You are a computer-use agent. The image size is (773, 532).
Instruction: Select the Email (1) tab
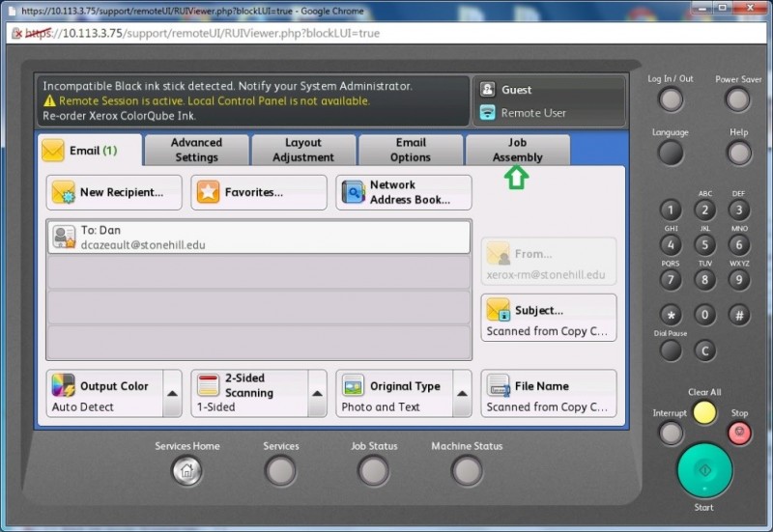[91, 151]
